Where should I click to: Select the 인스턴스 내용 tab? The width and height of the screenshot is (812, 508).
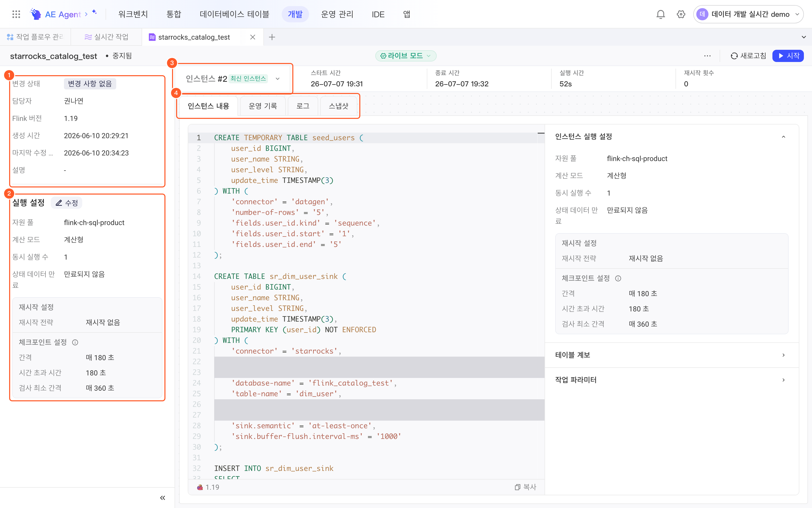208,106
